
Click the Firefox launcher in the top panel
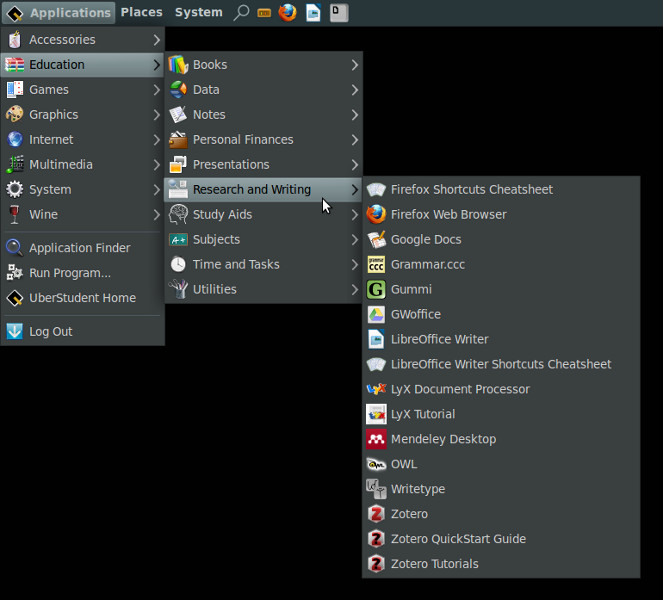pyautogui.click(x=288, y=13)
